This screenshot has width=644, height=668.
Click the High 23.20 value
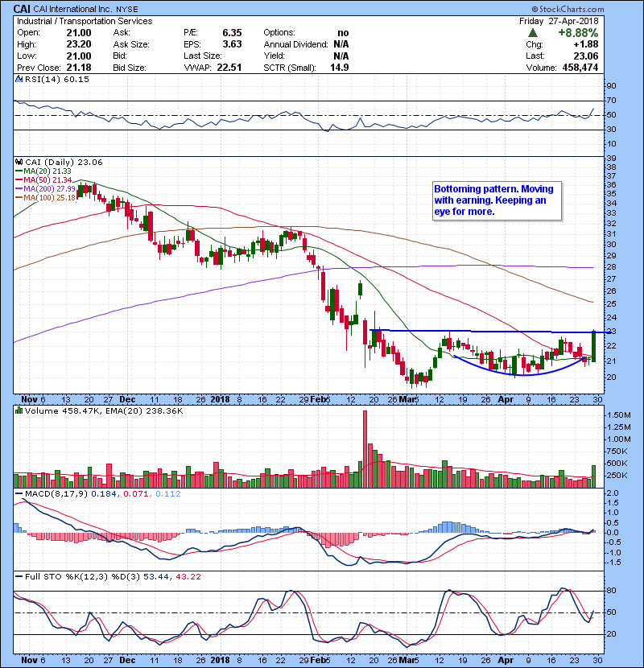[79, 44]
